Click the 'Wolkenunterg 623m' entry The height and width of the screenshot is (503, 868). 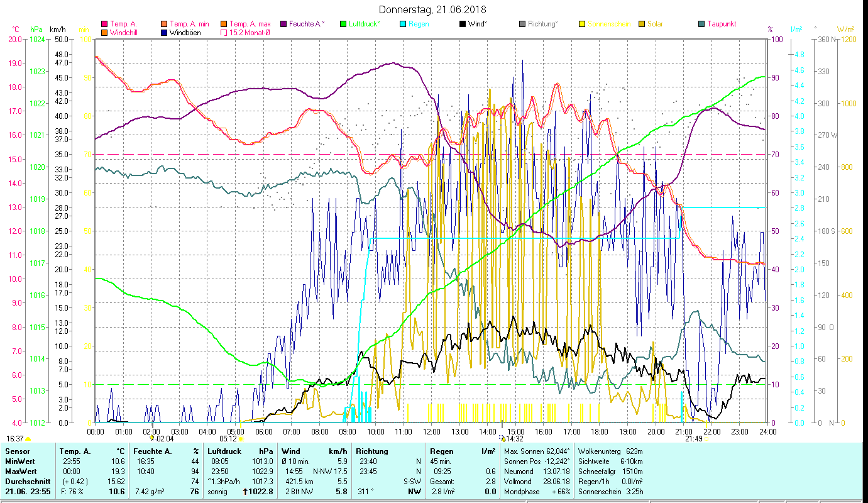(610, 451)
